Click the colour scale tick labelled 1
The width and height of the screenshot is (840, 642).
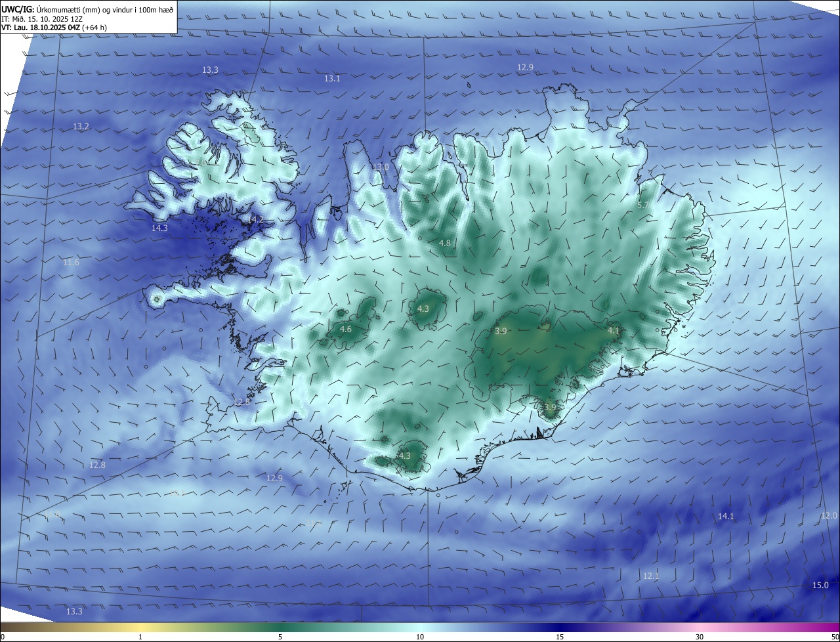click(140, 637)
